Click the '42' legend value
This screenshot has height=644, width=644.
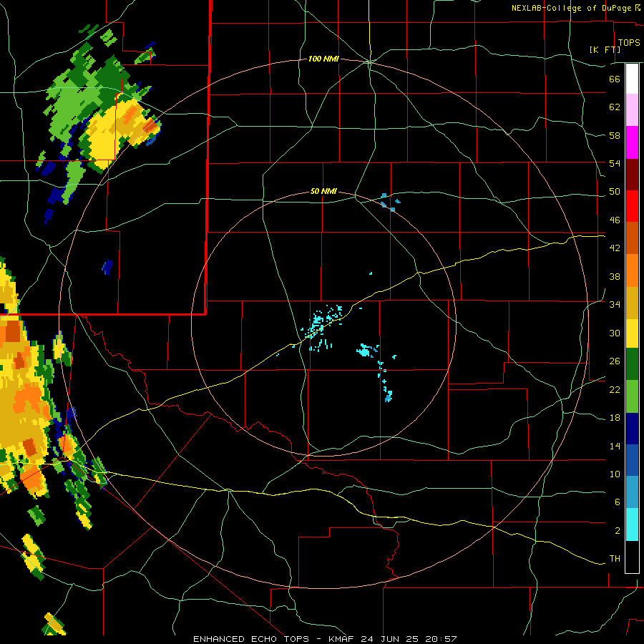point(615,248)
